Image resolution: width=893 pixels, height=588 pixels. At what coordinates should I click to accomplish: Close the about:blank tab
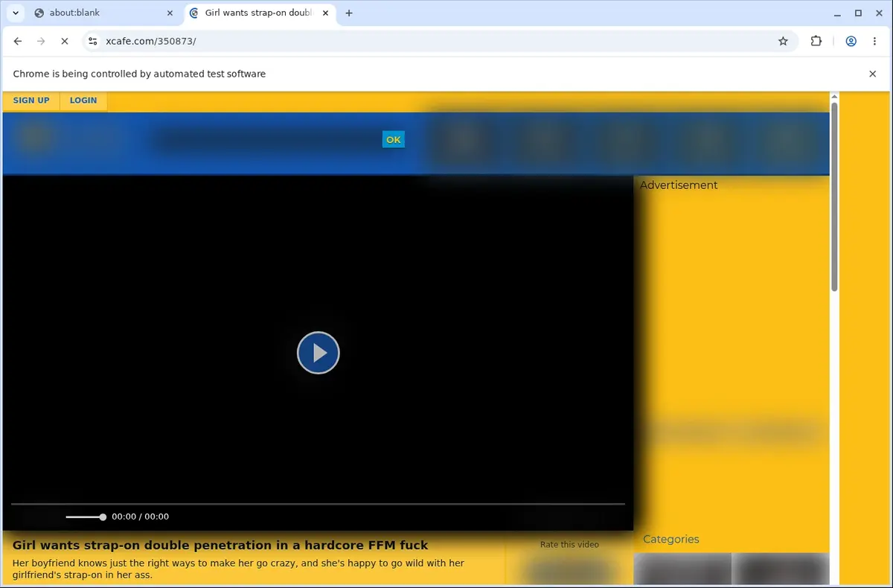[x=170, y=13]
